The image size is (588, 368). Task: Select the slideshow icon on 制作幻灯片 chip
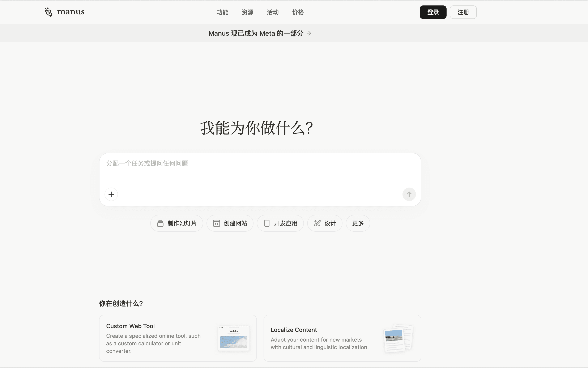(x=160, y=223)
